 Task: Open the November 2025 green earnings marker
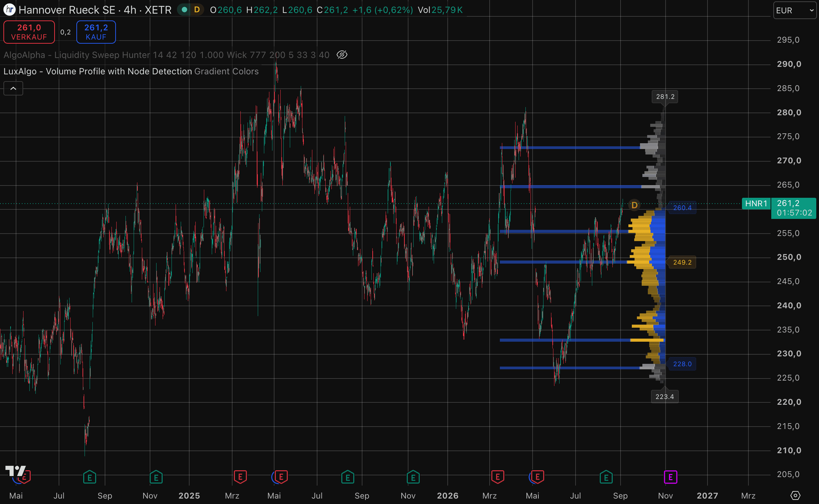[413, 477]
